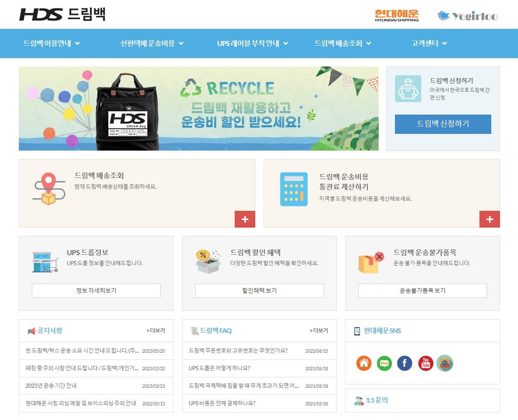Viewport: 518px width, 420px height.
Task: Click the 할인혜택 보기 button
Action: coord(259,291)
